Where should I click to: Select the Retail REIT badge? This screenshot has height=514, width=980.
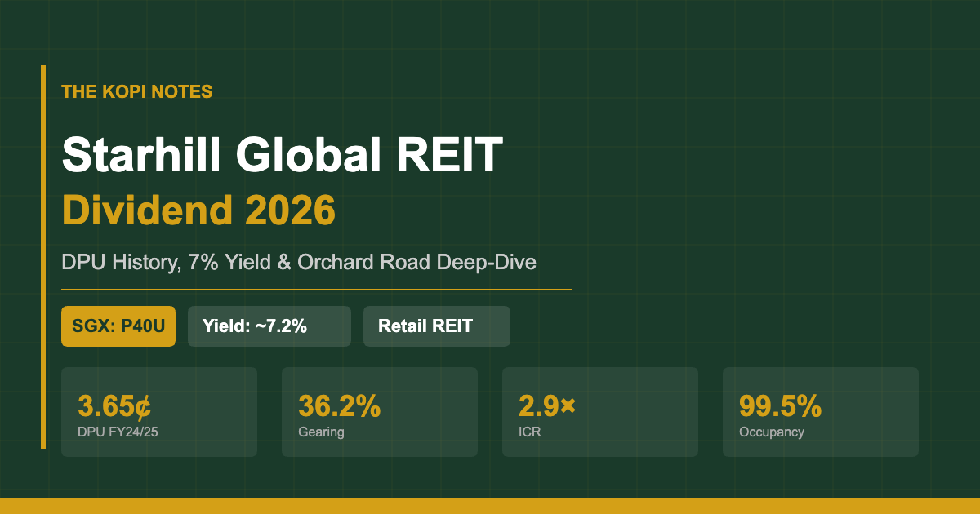pos(437,326)
